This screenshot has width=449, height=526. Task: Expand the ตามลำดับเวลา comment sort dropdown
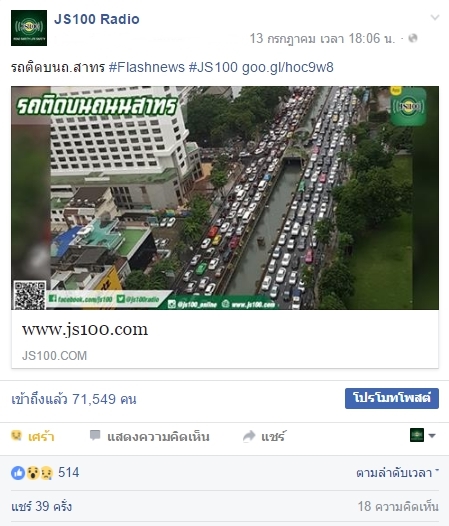click(x=397, y=473)
